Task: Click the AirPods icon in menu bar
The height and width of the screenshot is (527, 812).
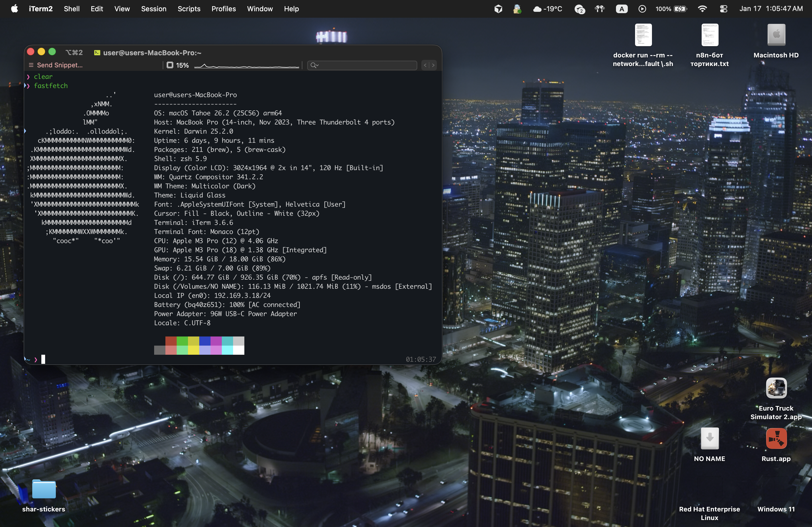Action: pyautogui.click(x=599, y=9)
